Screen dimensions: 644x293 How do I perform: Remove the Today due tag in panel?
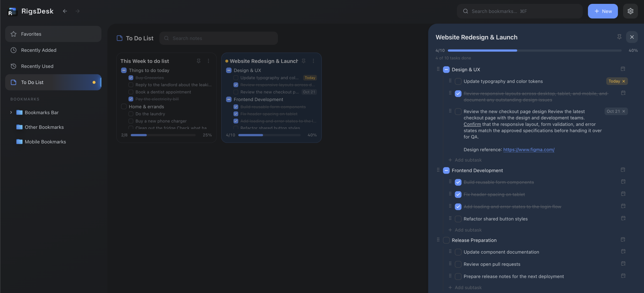[624, 81]
